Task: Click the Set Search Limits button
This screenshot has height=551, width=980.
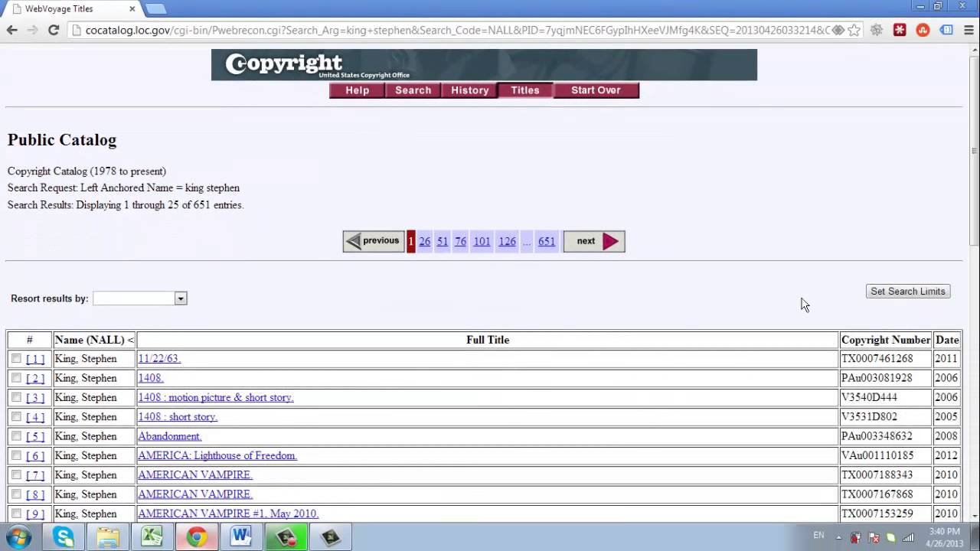Action: coord(908,292)
